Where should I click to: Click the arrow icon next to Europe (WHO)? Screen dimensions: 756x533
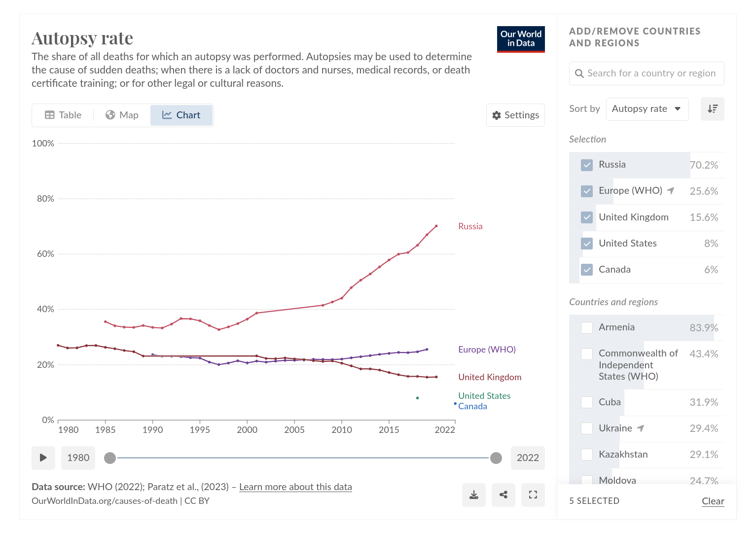point(671,190)
